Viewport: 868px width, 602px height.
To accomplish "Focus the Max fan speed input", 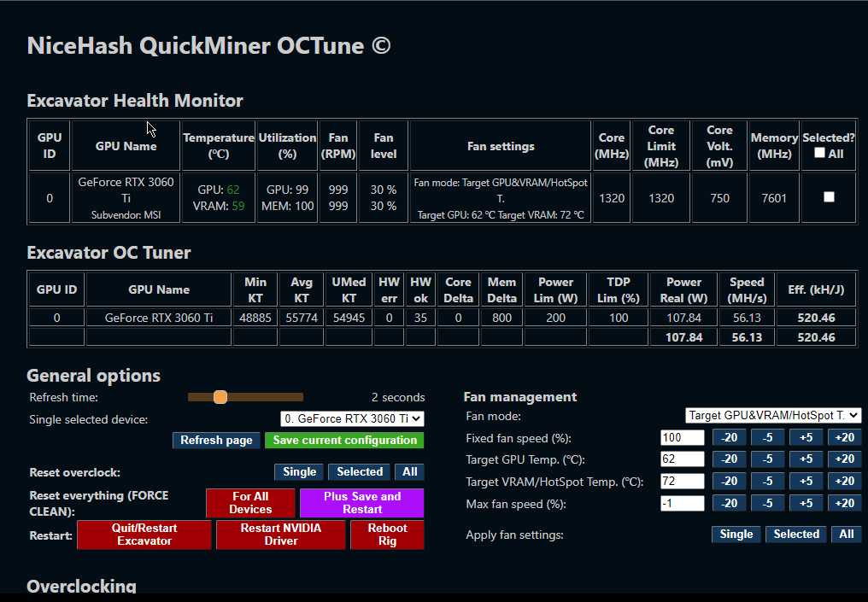I will click(682, 504).
